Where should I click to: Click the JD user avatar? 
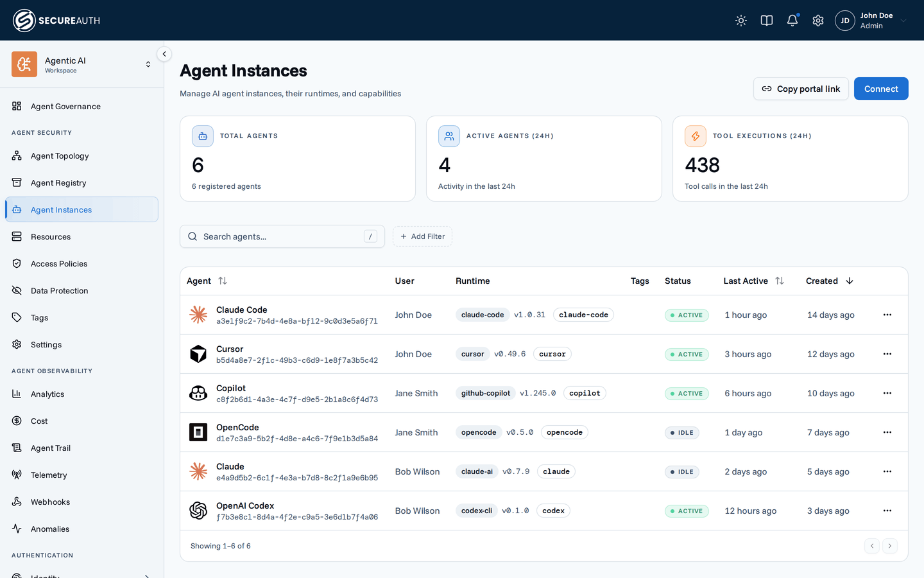pos(845,21)
